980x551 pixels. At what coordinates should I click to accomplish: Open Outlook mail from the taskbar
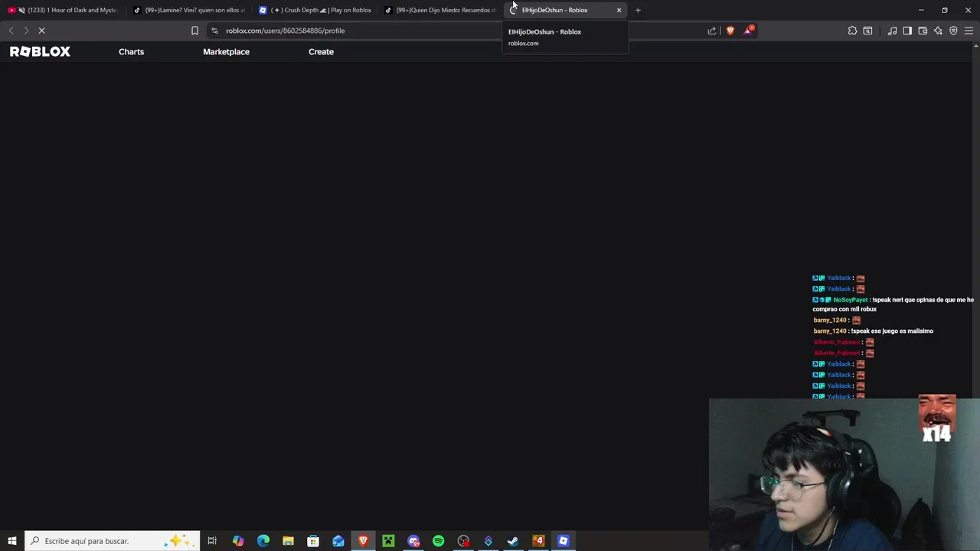coord(338,541)
